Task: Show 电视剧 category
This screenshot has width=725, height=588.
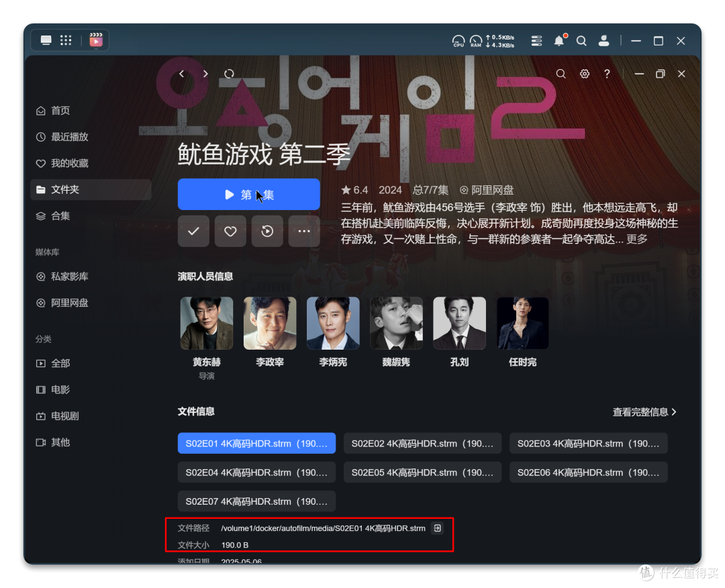Action: point(91,416)
